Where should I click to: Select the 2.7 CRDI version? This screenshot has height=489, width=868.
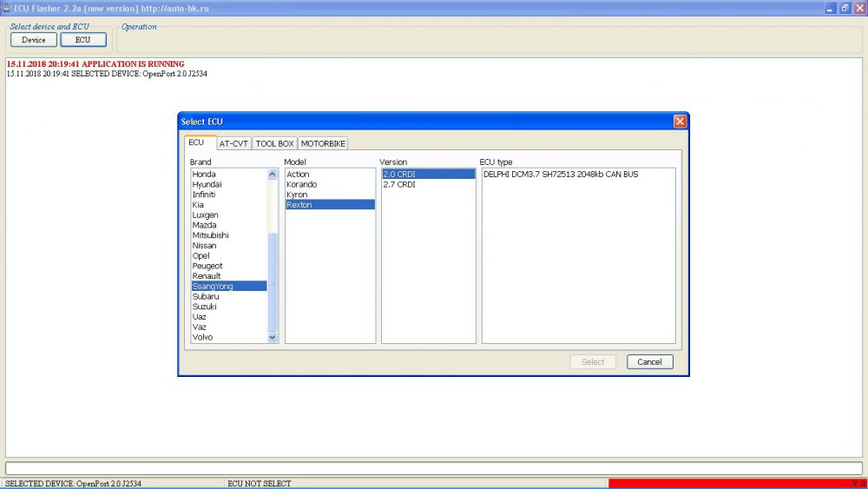398,185
